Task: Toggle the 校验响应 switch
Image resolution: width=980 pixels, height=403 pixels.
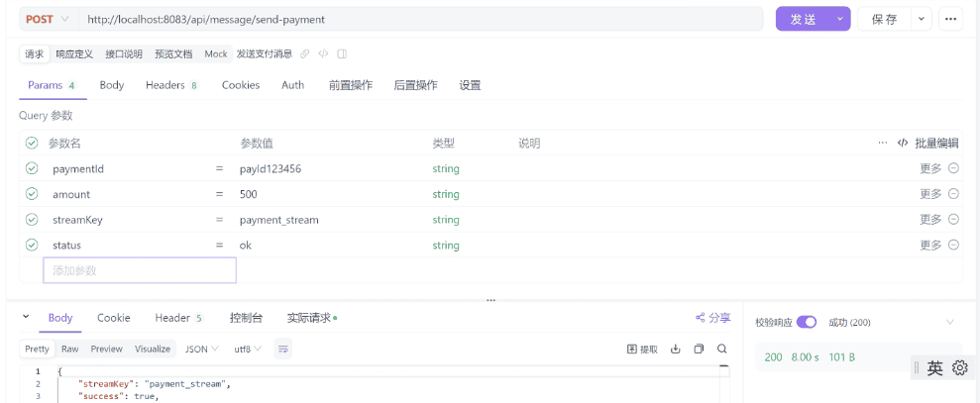Action: (807, 323)
